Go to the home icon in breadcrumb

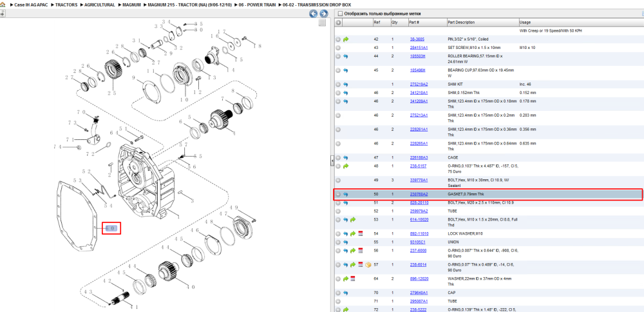3,5
